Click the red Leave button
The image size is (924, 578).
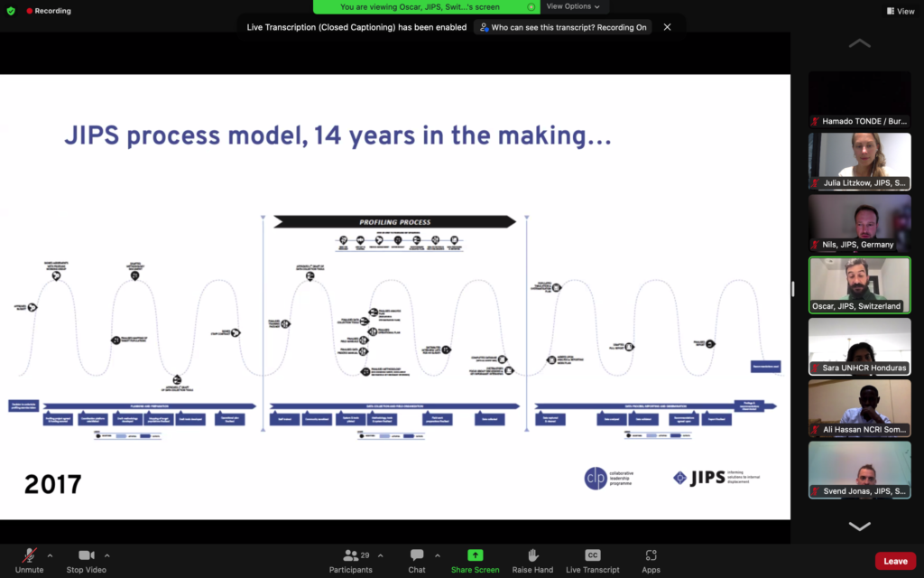pyautogui.click(x=895, y=560)
